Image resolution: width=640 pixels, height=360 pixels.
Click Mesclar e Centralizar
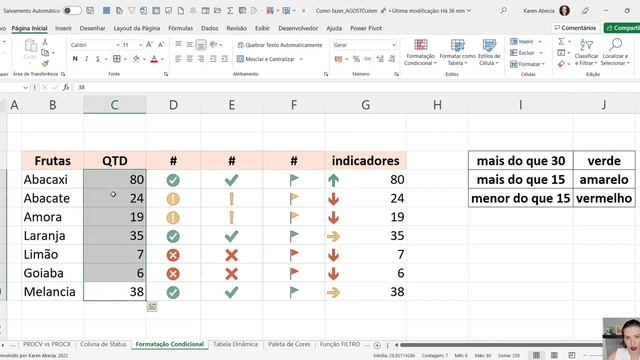(266, 59)
